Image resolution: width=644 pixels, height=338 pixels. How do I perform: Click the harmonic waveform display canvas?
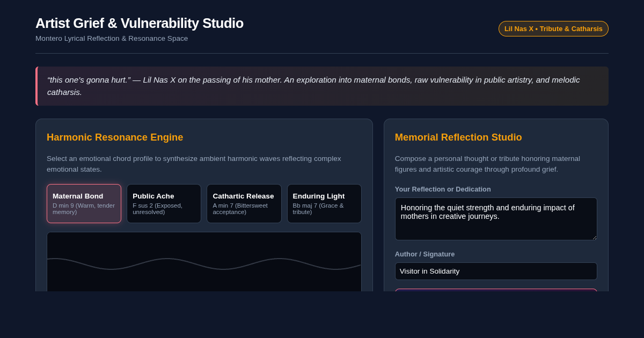pos(204,262)
